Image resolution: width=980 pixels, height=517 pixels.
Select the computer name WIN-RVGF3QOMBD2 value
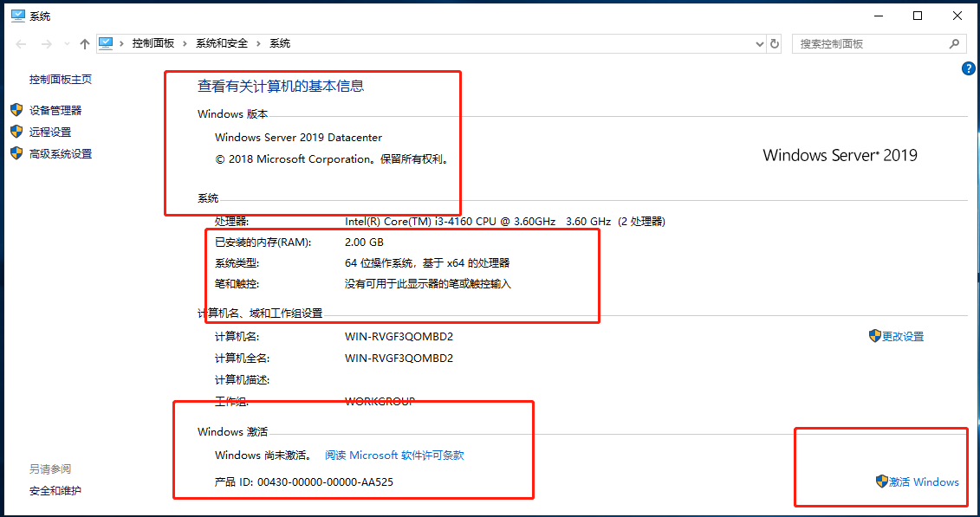pyautogui.click(x=399, y=337)
